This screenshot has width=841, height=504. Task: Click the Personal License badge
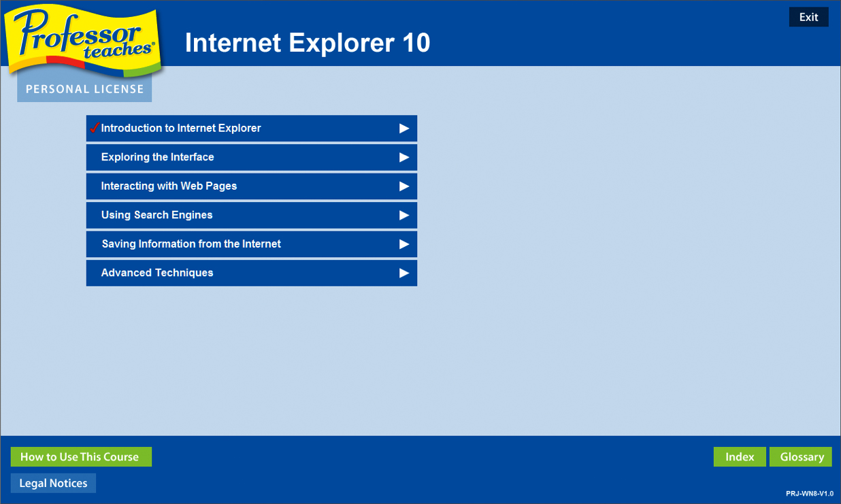84,89
